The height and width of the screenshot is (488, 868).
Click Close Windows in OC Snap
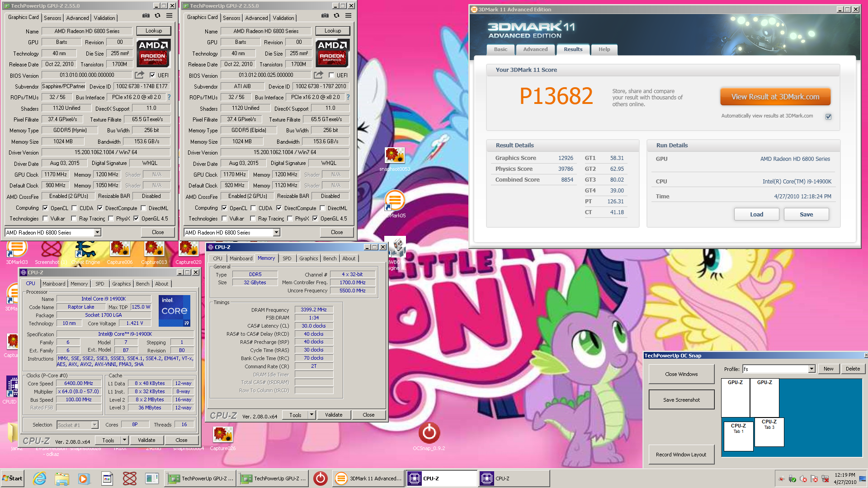tap(681, 374)
